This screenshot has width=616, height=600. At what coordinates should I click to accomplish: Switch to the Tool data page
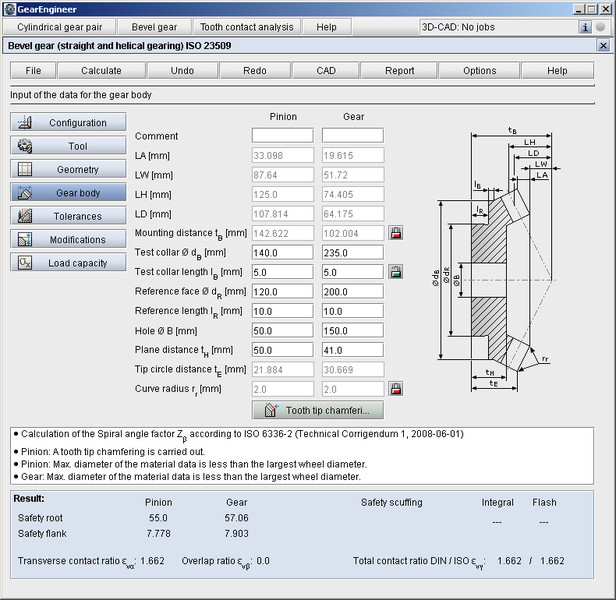[x=69, y=146]
